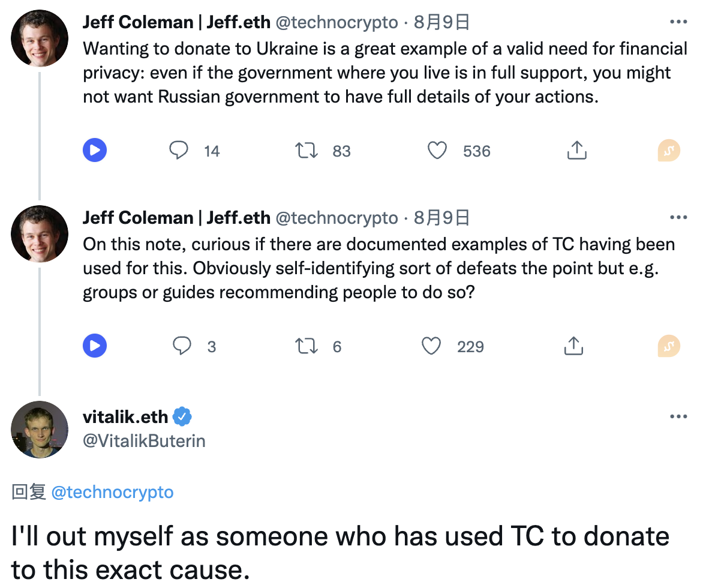Viewport: 703px width, 588px height.
Task: Open Jeff Coleman's profile picture on first tweet
Action: 40,38
